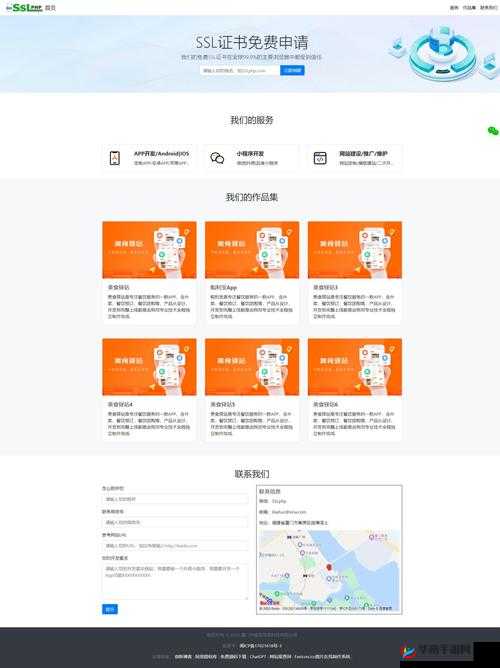This screenshot has width=500, height=668.
Task: Focus the development requirements textarea
Action: [175, 581]
